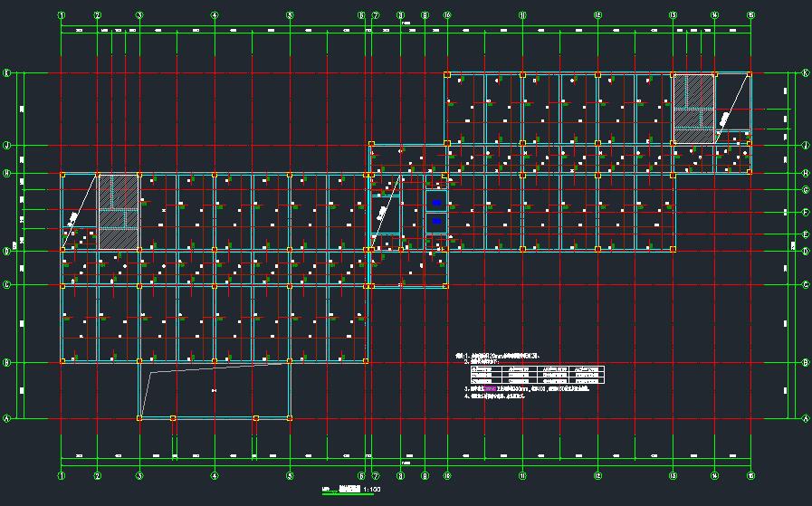This screenshot has width=812, height=506.
Task: Select bottom grid bubble number 12
Action: pyautogui.click(x=597, y=475)
